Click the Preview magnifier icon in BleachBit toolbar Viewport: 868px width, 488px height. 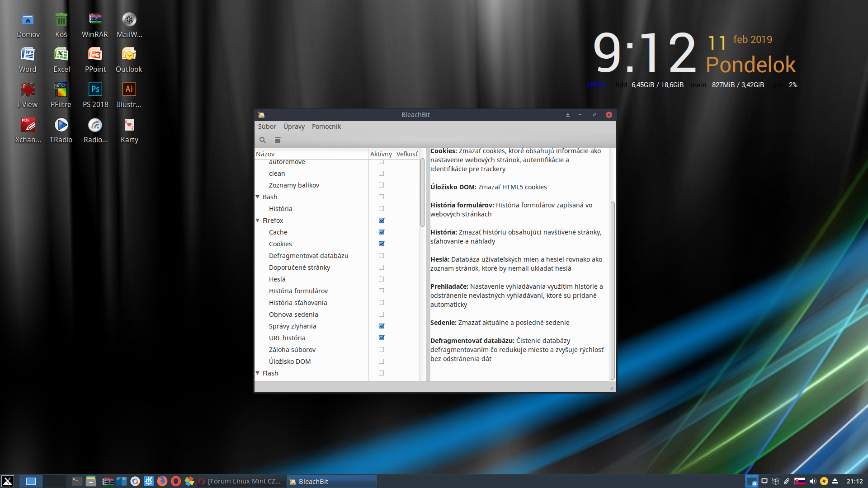[262, 140]
